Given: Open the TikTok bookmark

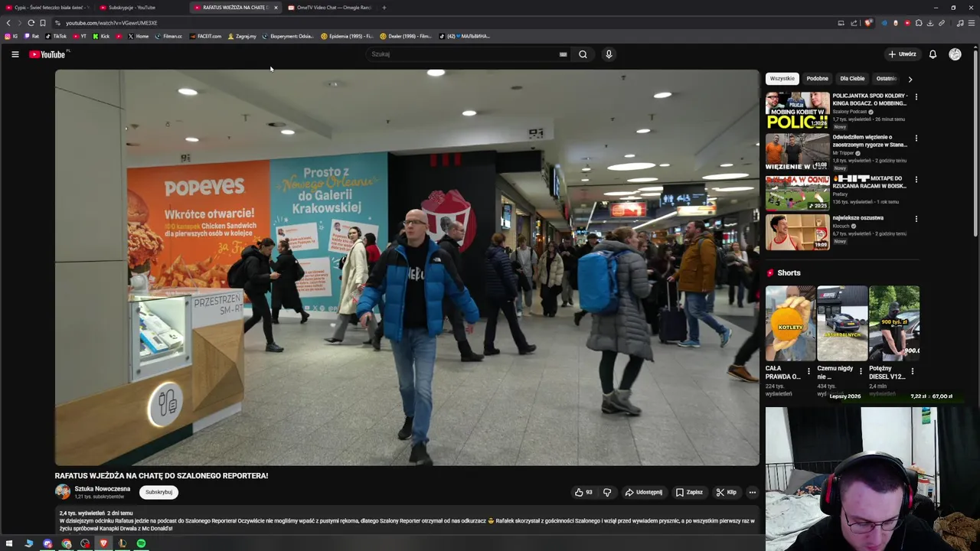Looking at the screenshot, I should click(x=56, y=36).
